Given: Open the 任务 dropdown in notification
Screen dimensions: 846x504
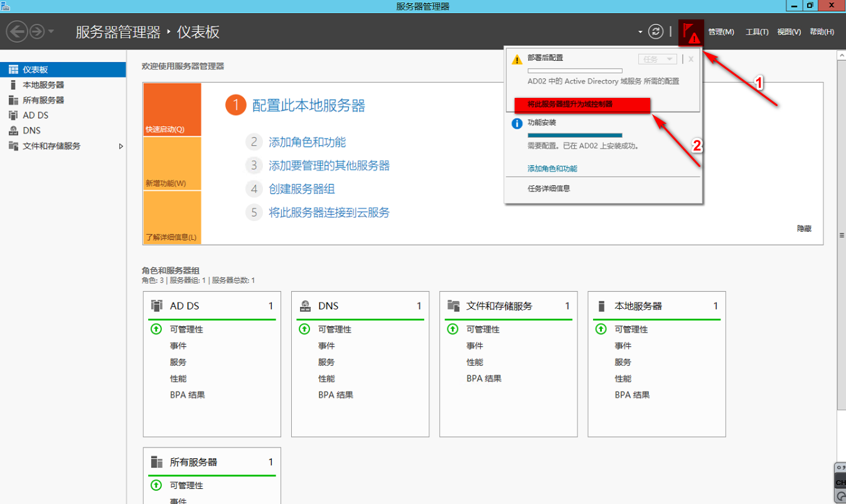Looking at the screenshot, I should [x=657, y=59].
